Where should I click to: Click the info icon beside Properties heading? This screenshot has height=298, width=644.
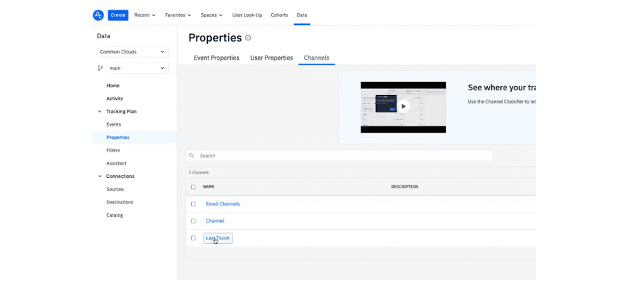tap(247, 38)
